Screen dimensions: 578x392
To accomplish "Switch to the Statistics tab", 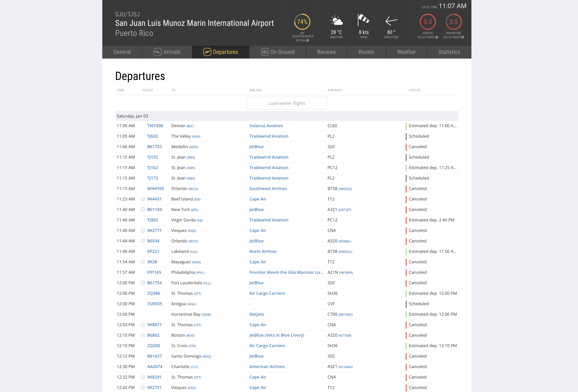I will point(449,52).
